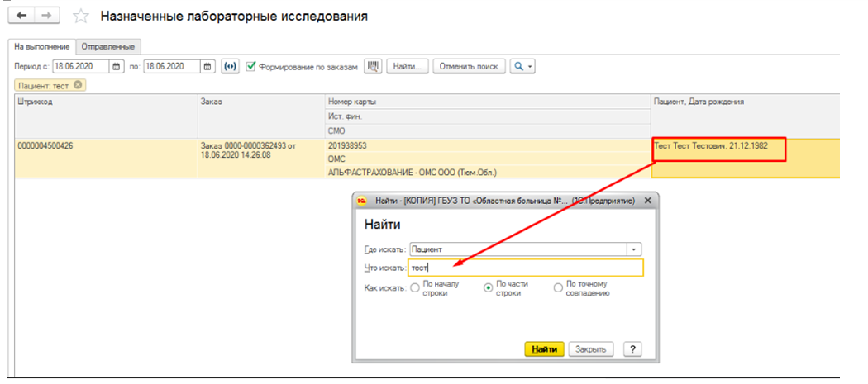Click the back navigation arrow
The height and width of the screenshot is (384, 868).
(x=22, y=17)
